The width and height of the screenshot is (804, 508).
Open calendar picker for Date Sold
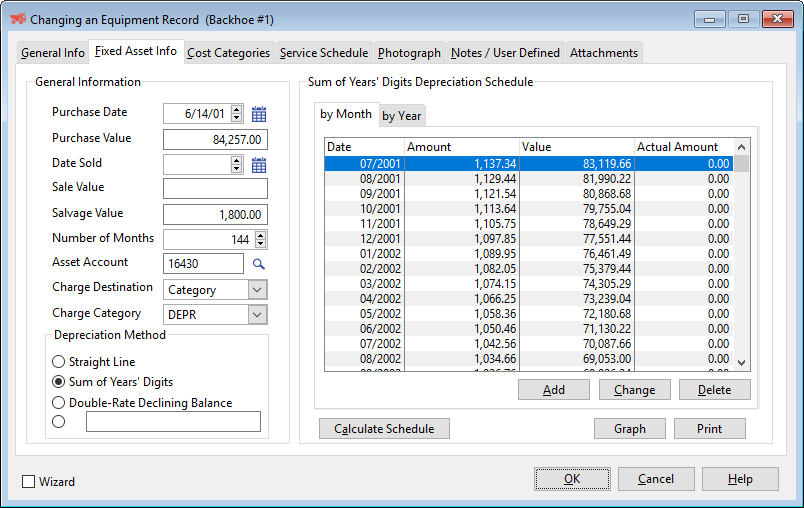[x=259, y=165]
